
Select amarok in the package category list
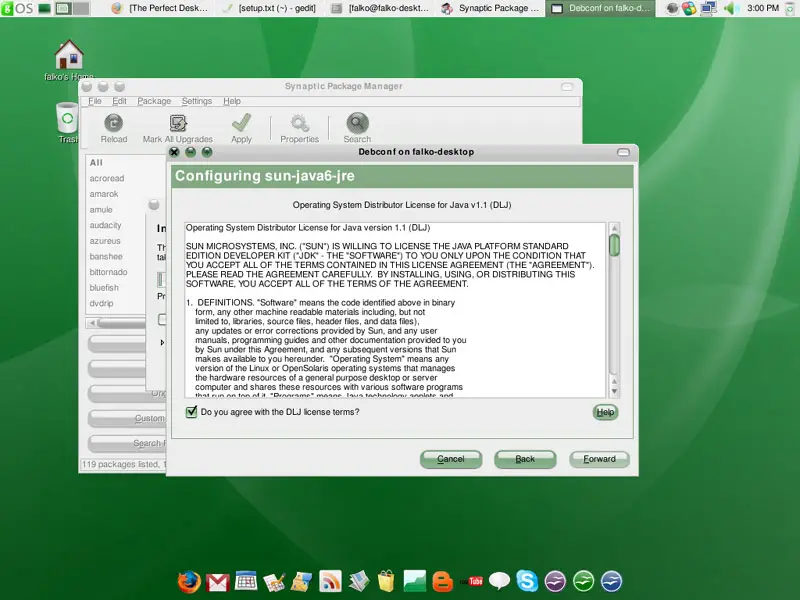pyautogui.click(x=104, y=194)
